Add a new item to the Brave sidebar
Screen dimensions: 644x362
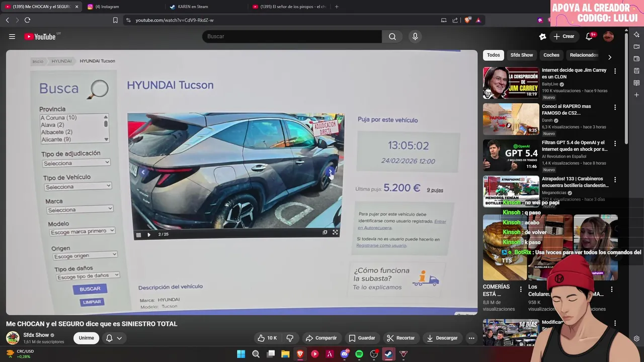pos(636,95)
